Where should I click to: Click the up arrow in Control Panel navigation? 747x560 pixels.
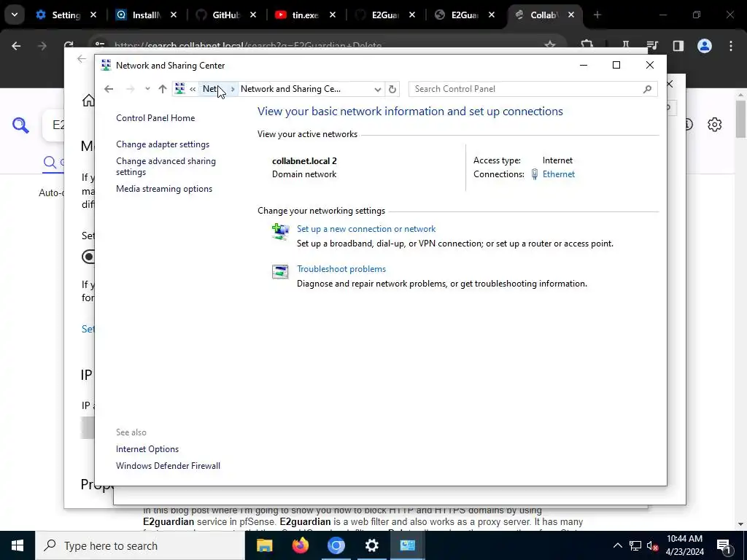[x=163, y=89]
